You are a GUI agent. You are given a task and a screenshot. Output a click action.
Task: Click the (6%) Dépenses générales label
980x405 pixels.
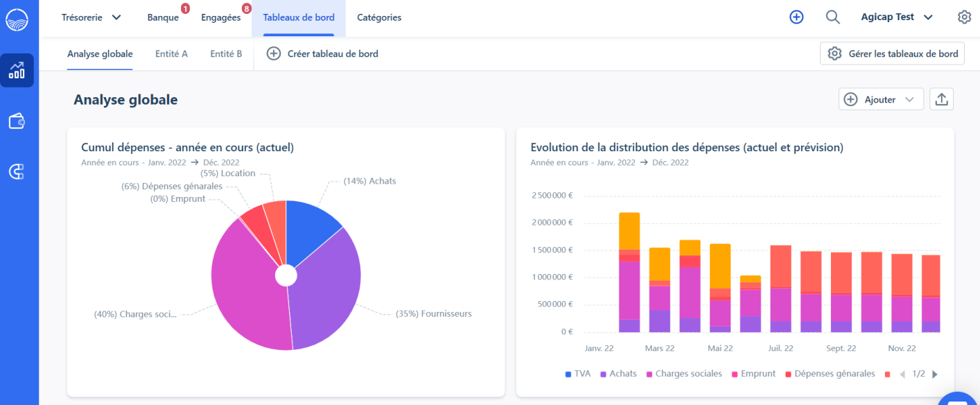pyautogui.click(x=172, y=187)
